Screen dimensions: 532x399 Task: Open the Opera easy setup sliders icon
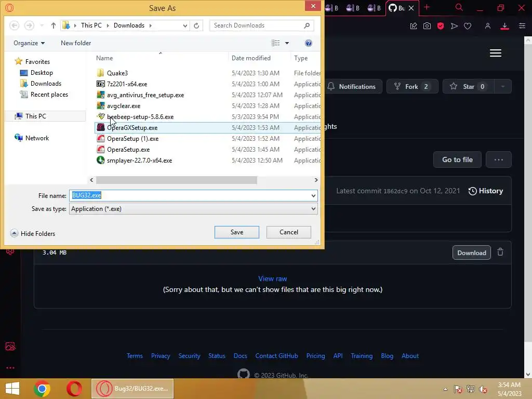[522, 26]
